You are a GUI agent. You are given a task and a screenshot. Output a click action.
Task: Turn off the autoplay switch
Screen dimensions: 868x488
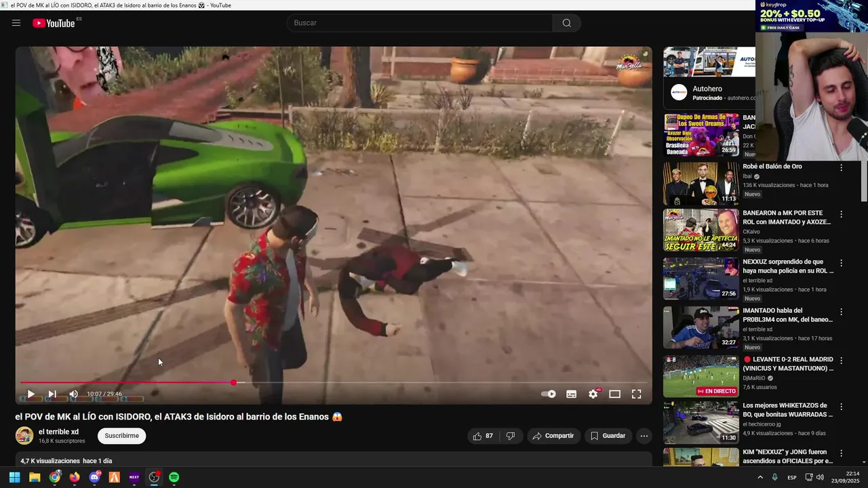click(x=549, y=394)
